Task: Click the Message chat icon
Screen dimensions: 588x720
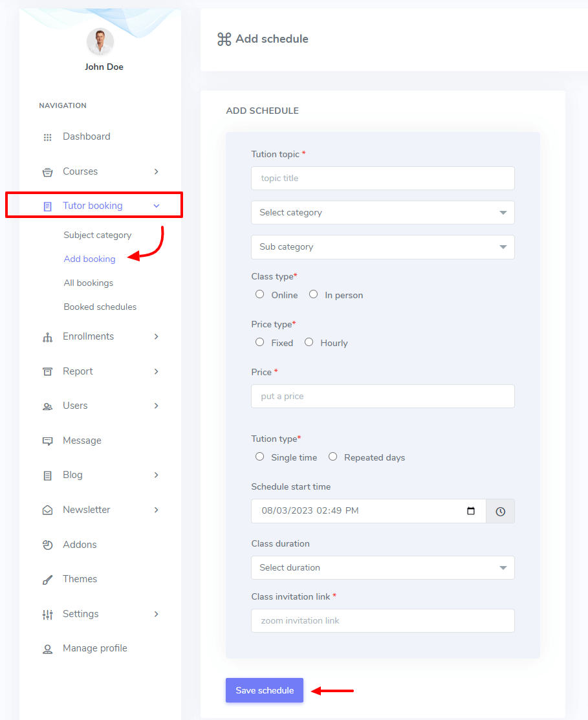Action: click(x=47, y=441)
